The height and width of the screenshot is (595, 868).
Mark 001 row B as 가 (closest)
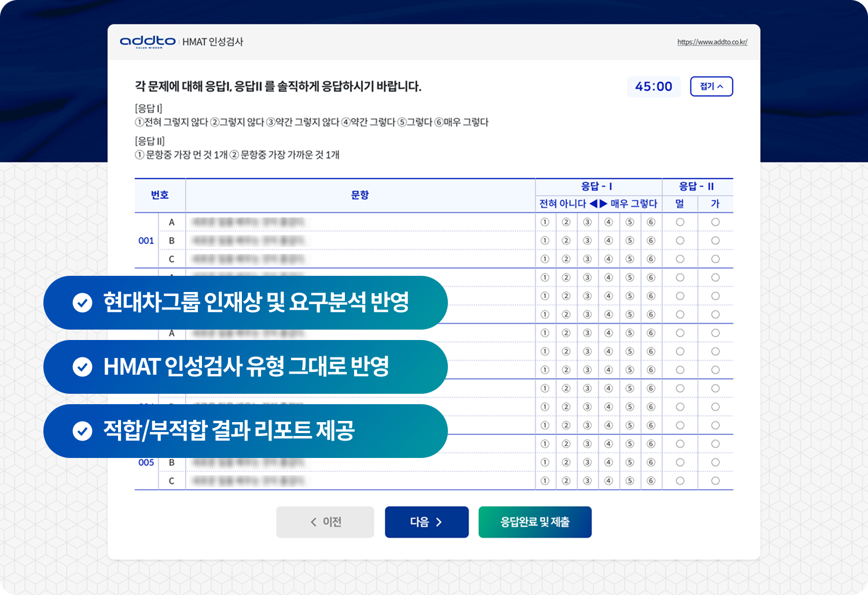pyautogui.click(x=715, y=241)
